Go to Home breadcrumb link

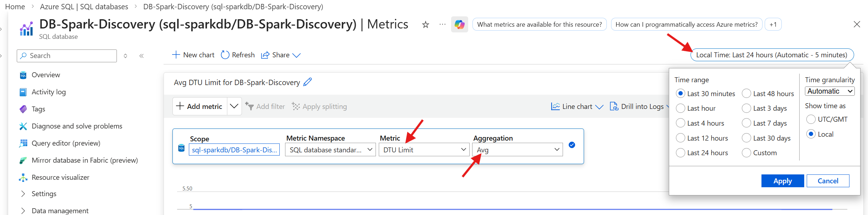[15, 6]
